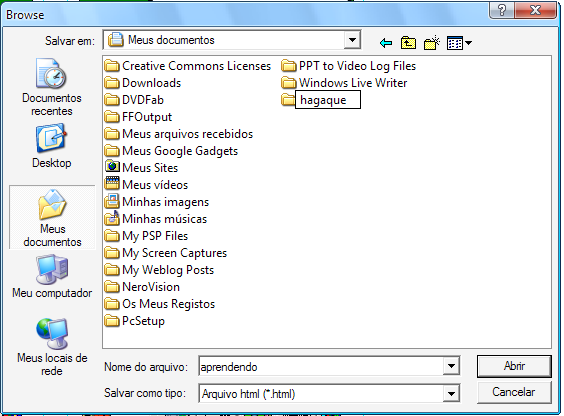Select the NeroVision folder icon

(112, 287)
